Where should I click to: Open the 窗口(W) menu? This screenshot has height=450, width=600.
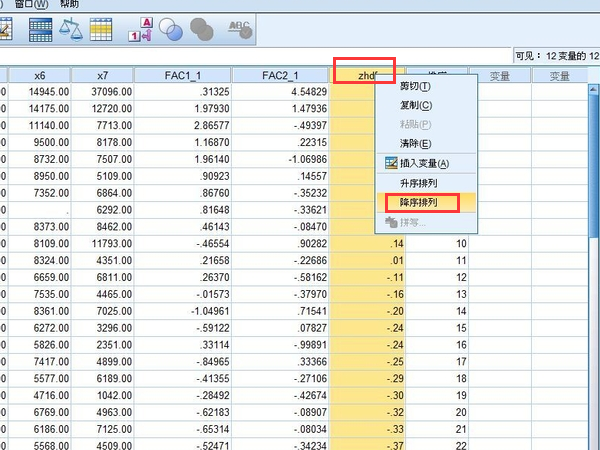point(31,4)
